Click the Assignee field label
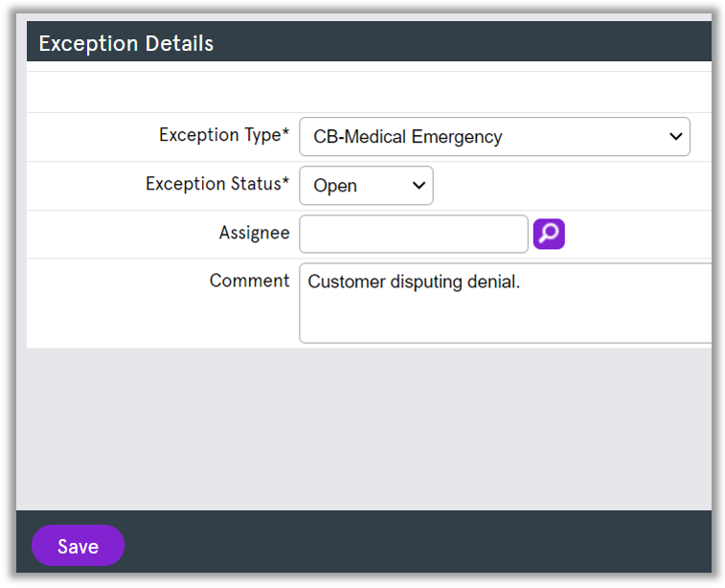725x588 pixels. click(254, 233)
